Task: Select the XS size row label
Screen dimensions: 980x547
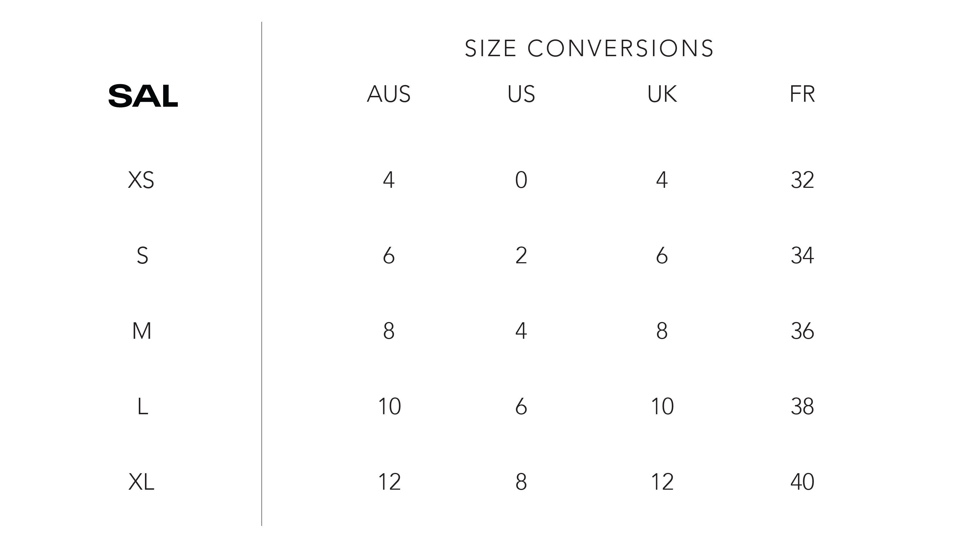Action: pyautogui.click(x=141, y=180)
